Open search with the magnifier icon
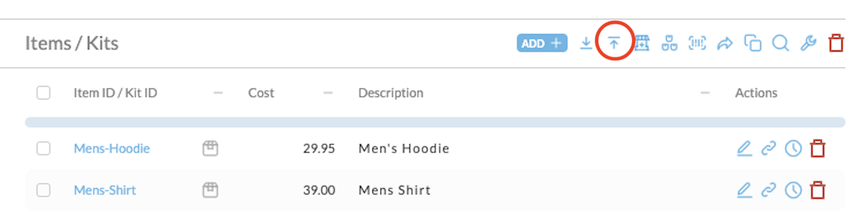This screenshot has height=217, width=868. (x=780, y=43)
